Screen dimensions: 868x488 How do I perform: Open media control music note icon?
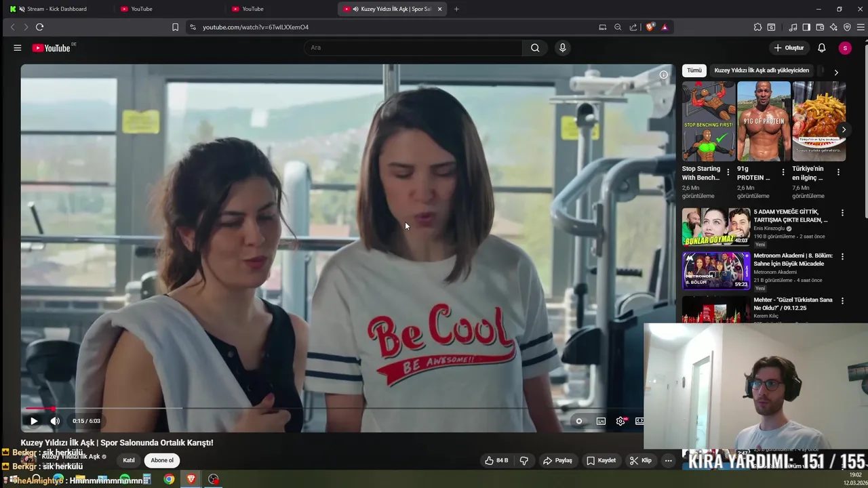tap(793, 27)
